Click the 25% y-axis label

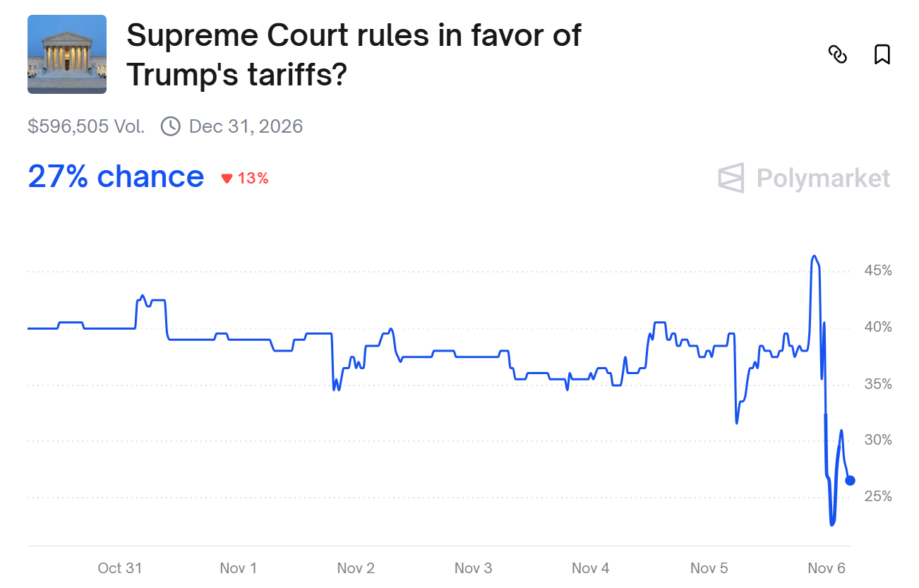click(x=878, y=497)
